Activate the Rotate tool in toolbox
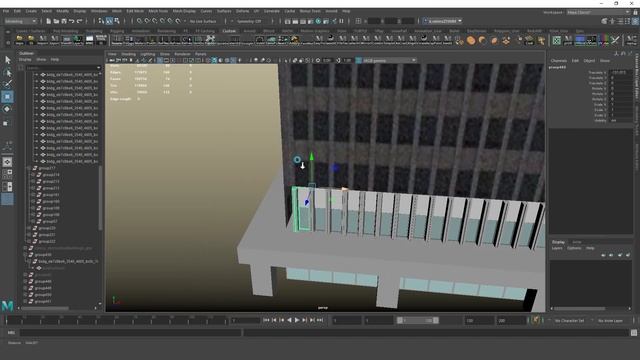Image resolution: width=640 pixels, height=360 pixels. click(x=7, y=109)
